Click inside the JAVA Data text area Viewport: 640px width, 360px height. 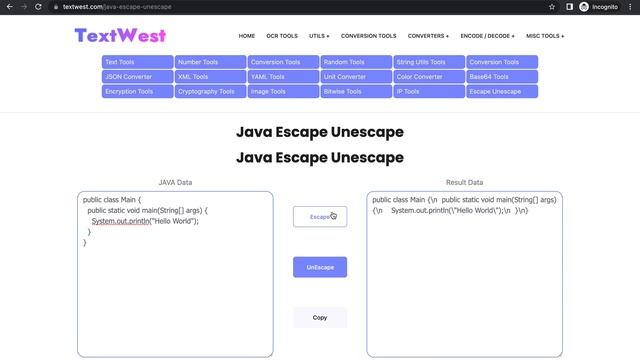(175, 274)
